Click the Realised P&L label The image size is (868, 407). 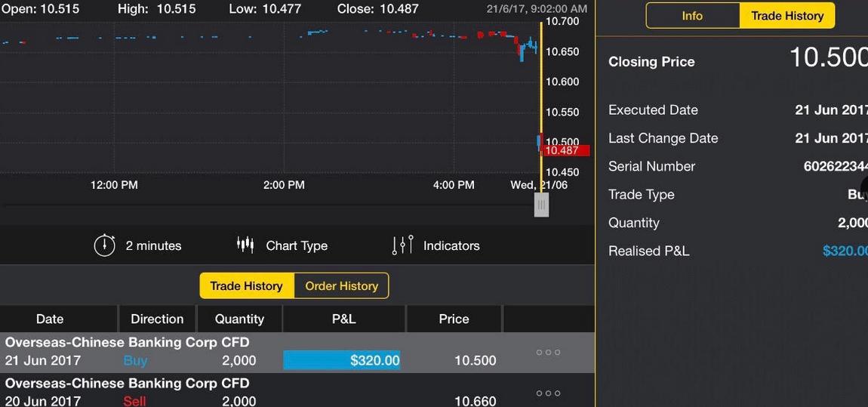(x=649, y=251)
